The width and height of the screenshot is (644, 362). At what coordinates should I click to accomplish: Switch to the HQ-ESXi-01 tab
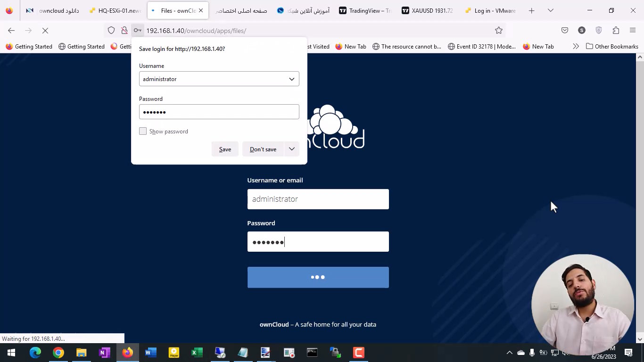pyautogui.click(x=116, y=10)
